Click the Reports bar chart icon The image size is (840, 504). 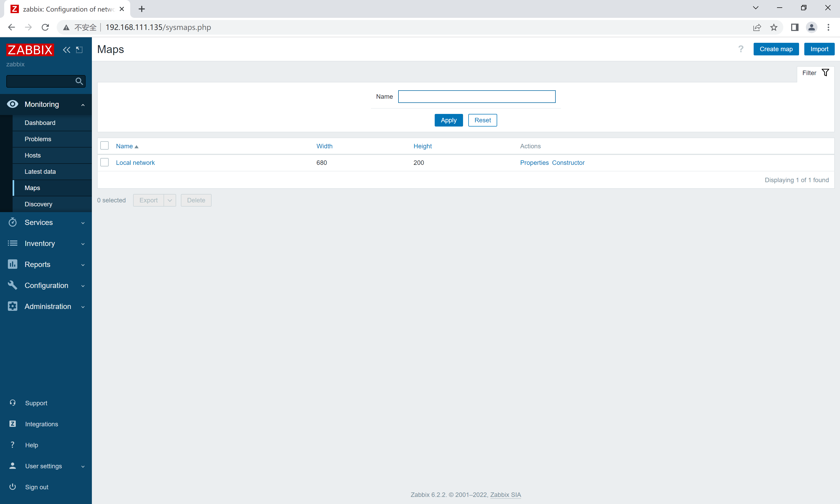point(13,264)
